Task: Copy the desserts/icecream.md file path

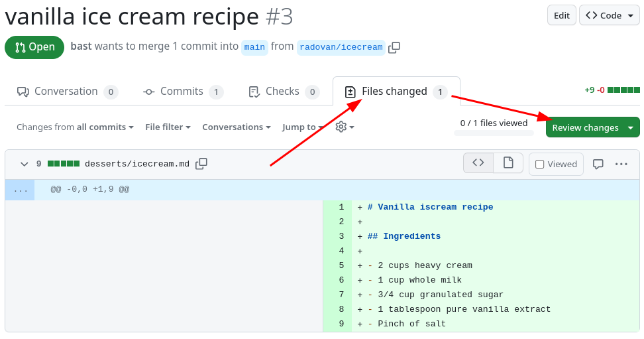Action: click(x=201, y=164)
